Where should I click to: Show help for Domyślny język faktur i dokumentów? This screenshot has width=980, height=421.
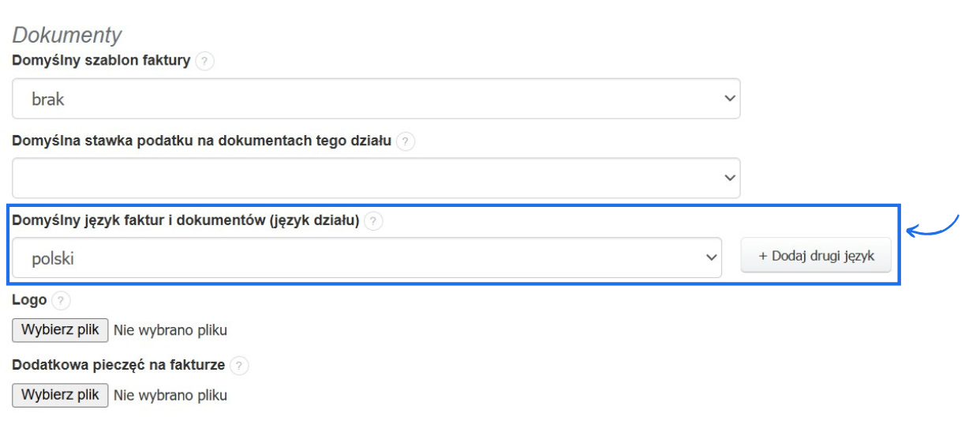click(373, 222)
